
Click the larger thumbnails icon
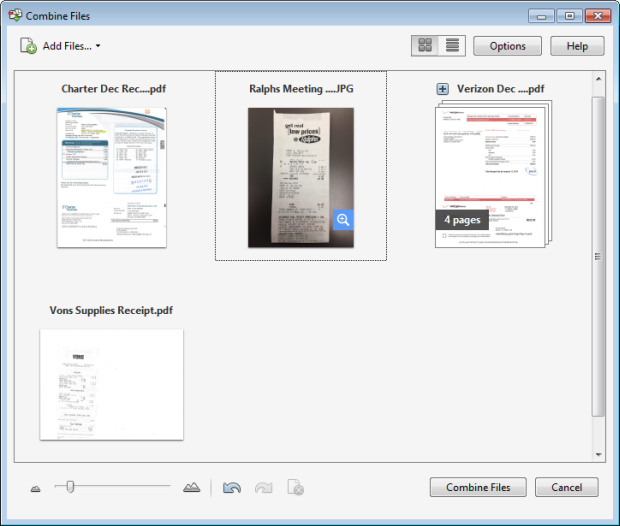pos(192,487)
